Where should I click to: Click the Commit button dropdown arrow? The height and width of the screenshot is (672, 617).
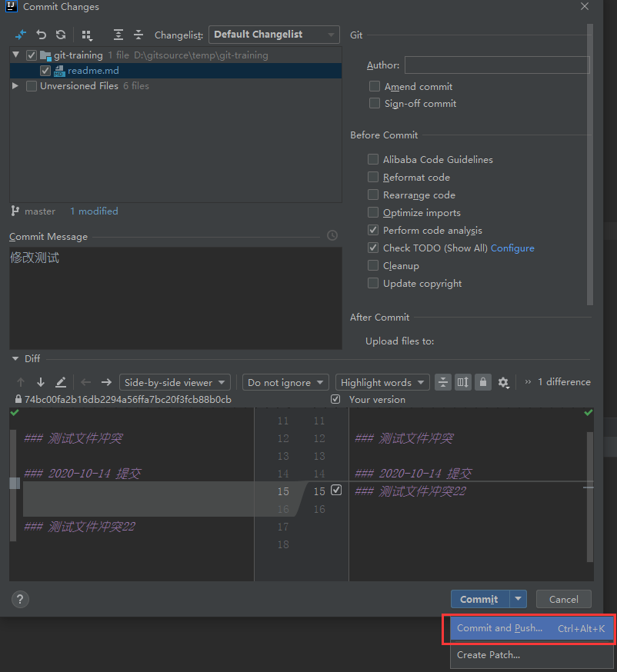[x=518, y=599]
